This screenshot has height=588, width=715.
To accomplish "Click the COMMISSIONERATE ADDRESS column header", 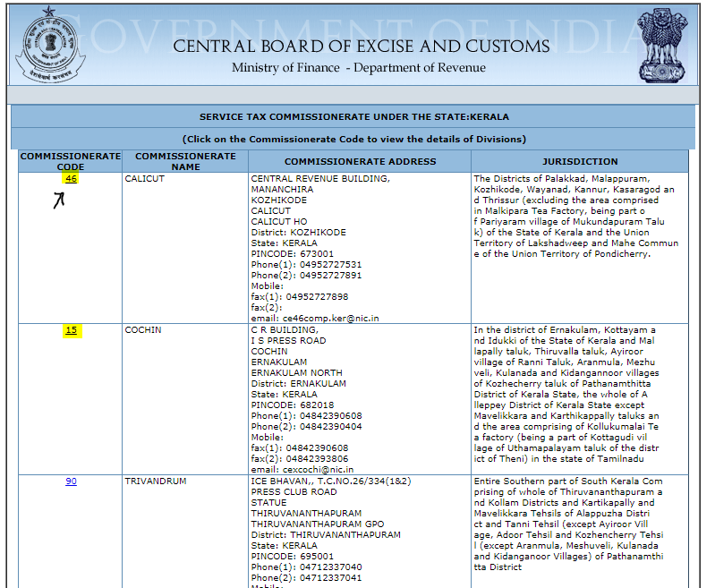I will tap(360, 161).
